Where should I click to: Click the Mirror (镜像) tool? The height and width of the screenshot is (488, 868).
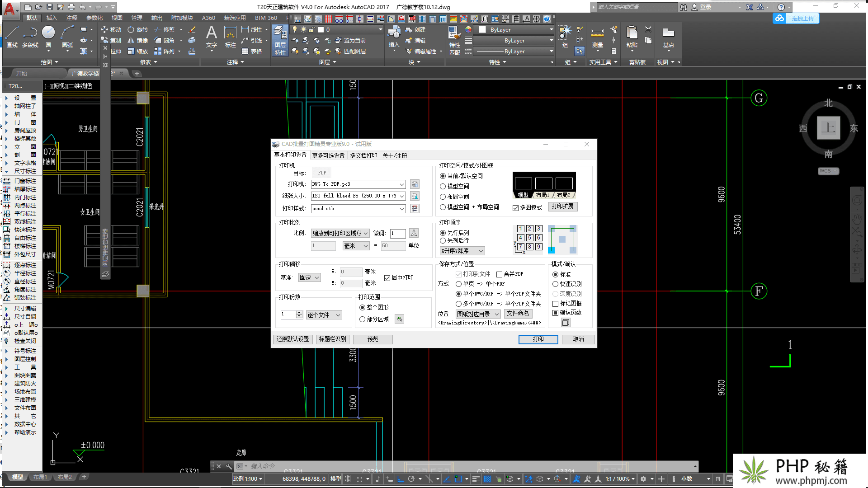tap(137, 40)
